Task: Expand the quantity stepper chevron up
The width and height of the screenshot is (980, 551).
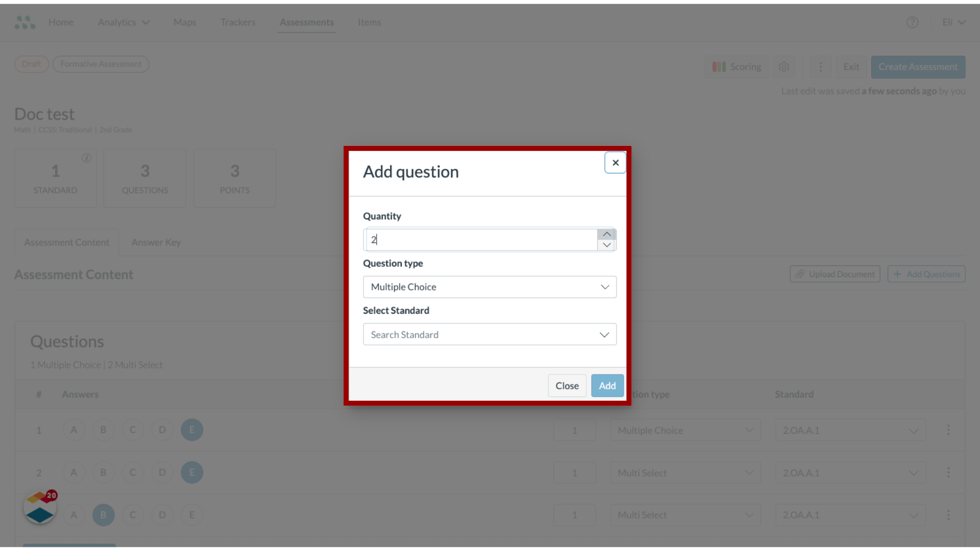Action: tap(606, 234)
